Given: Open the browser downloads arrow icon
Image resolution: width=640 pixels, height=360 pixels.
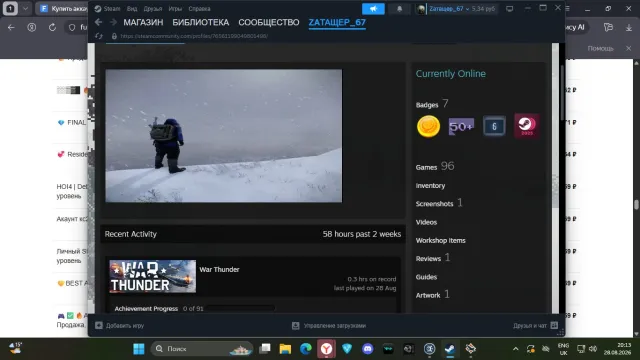Looking at the screenshot, I should point(629,27).
